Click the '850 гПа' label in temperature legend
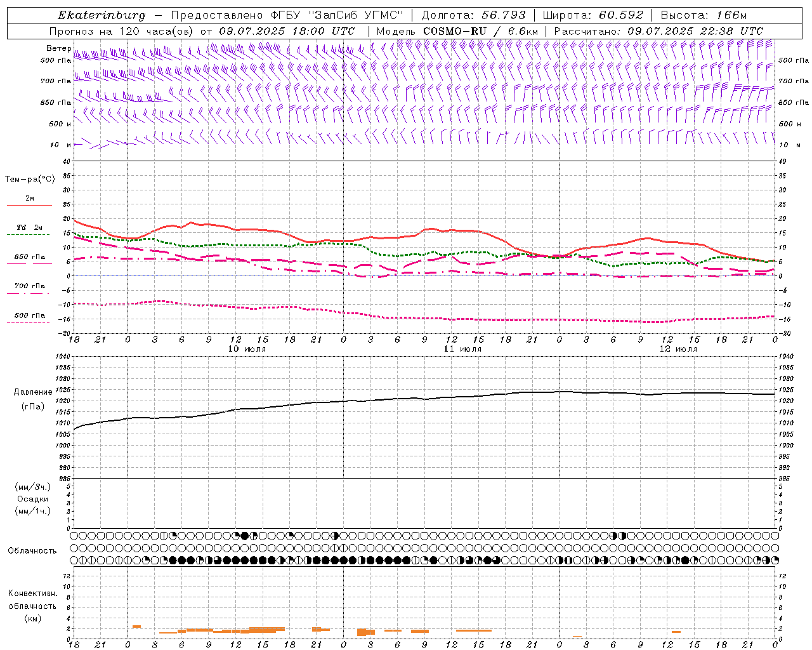812x650 pixels. click(30, 257)
